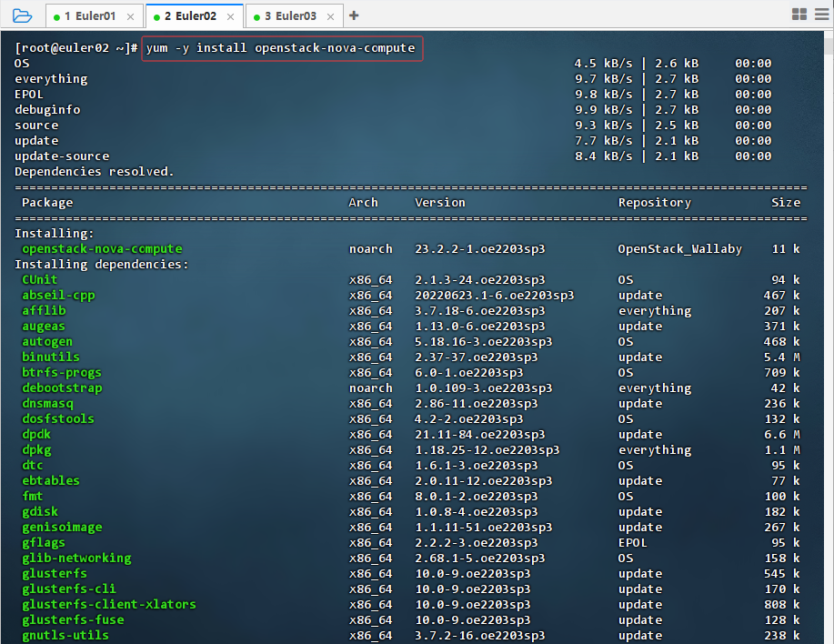Click the 5.4 M size for binutils
Image resolution: width=834 pixels, height=644 pixels.
tap(782, 357)
